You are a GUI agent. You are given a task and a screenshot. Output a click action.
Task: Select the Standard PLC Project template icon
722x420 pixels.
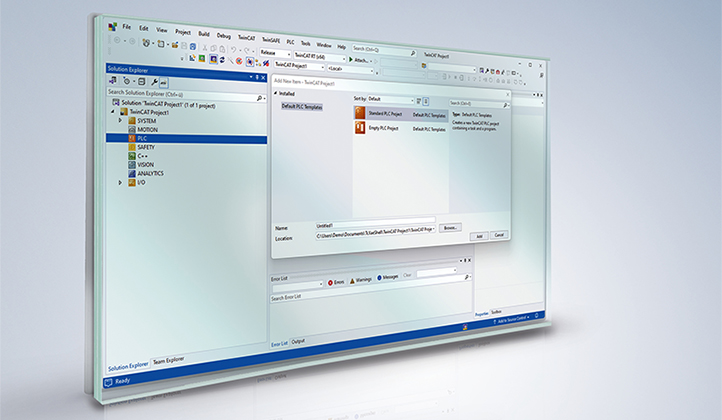point(360,114)
